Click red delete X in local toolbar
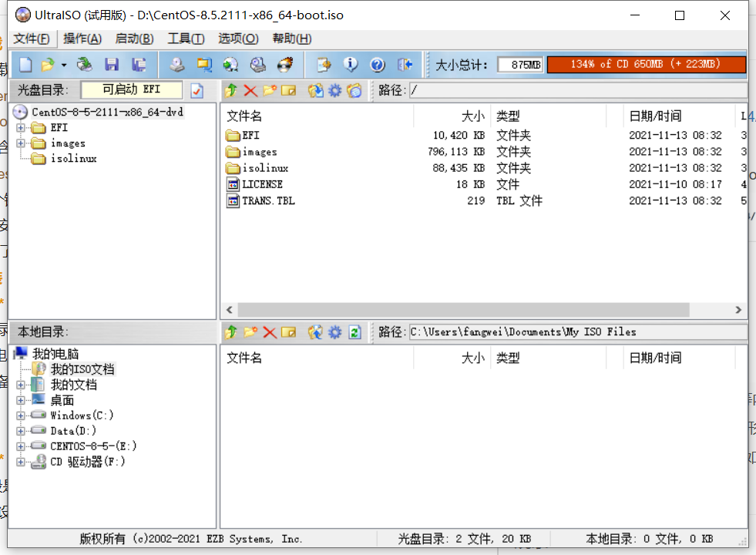Screen dimensions: 756x555 270,332
